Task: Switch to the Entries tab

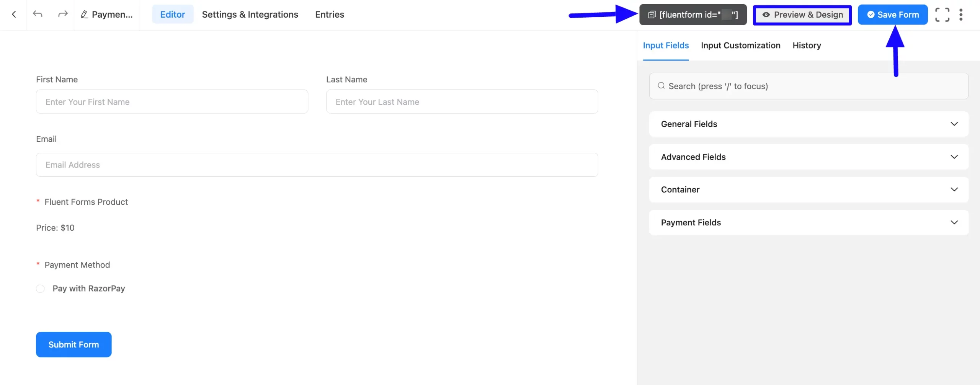Action: coord(329,14)
